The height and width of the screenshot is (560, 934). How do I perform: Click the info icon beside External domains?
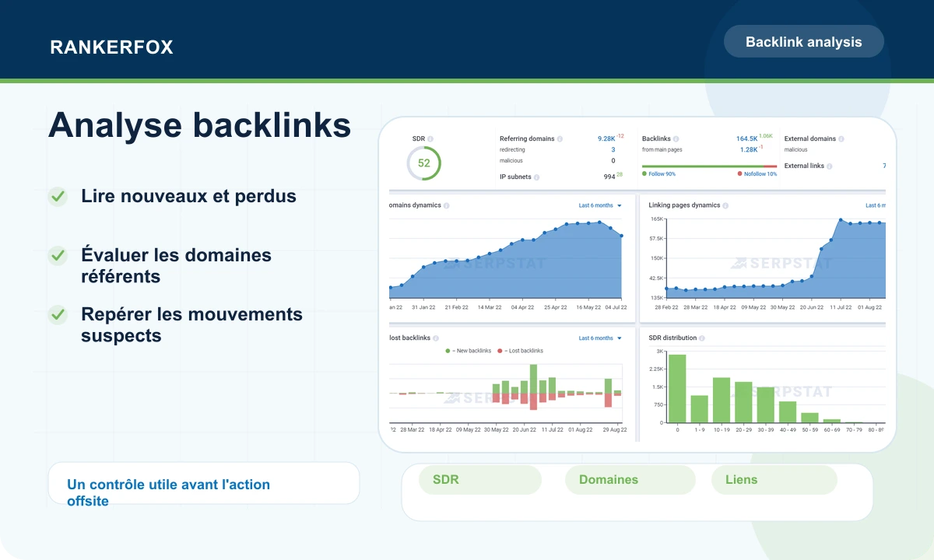pos(841,139)
